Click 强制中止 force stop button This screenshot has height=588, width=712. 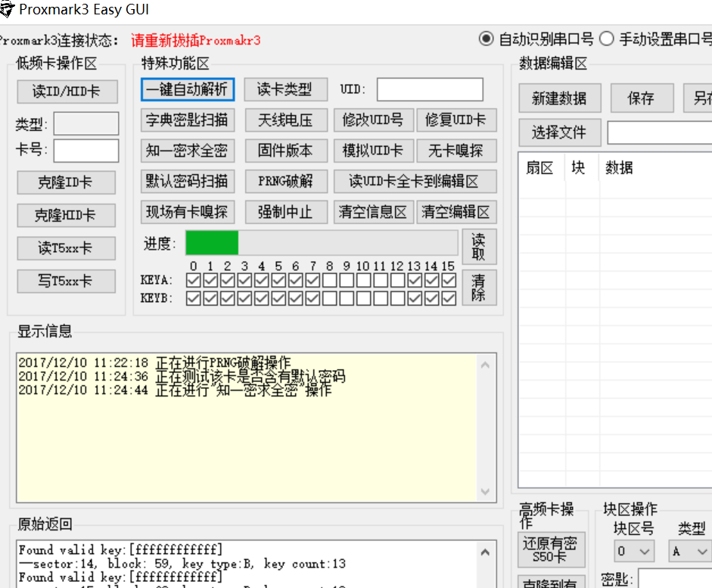pyautogui.click(x=286, y=212)
